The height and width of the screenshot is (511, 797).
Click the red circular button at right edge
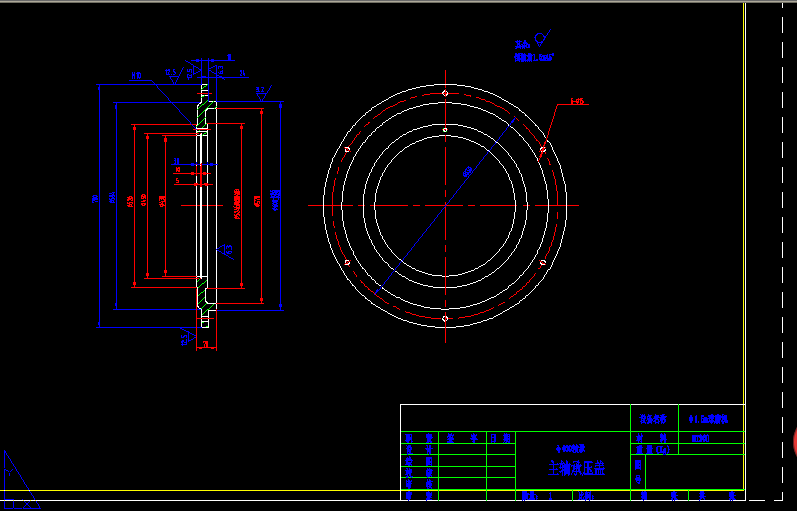pos(794,444)
